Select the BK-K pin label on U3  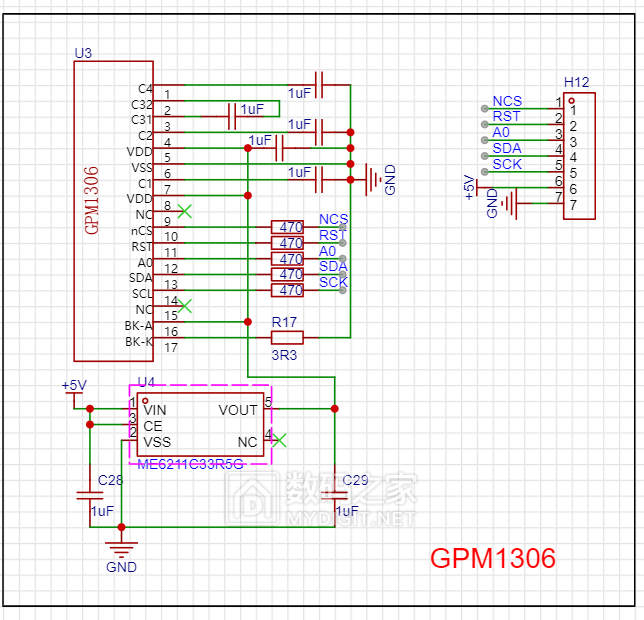tap(139, 342)
